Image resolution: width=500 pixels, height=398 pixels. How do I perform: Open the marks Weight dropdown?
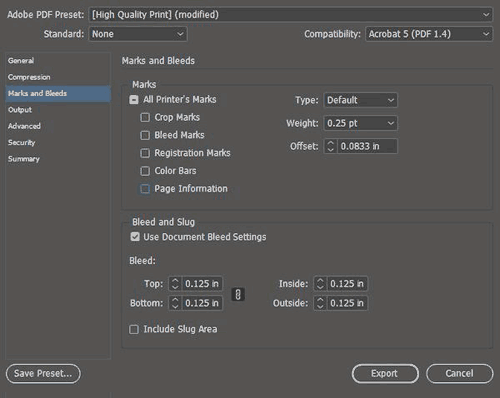point(360,123)
